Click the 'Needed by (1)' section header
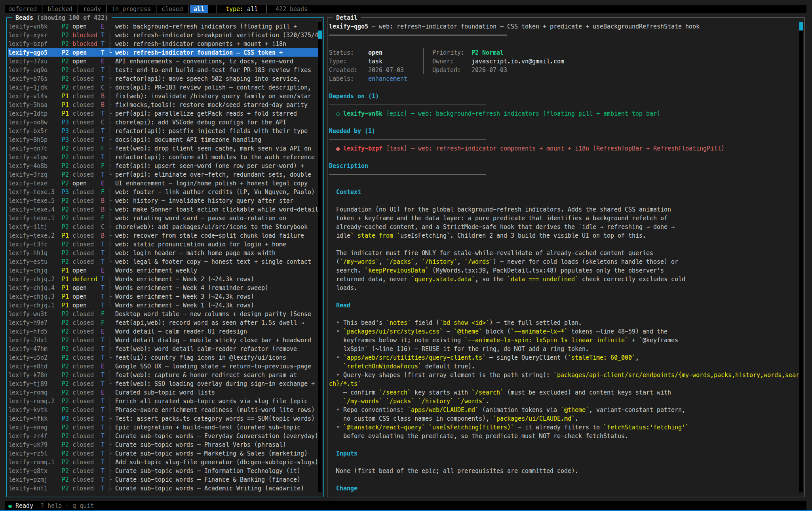 (352, 131)
